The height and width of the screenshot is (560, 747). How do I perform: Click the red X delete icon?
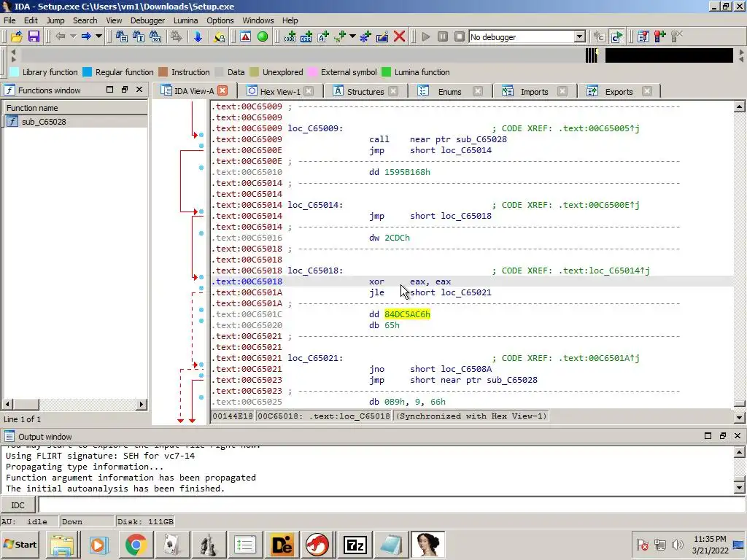(399, 36)
